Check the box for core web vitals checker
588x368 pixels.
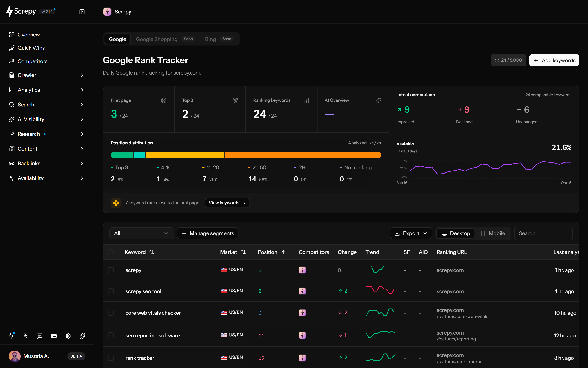click(x=111, y=313)
